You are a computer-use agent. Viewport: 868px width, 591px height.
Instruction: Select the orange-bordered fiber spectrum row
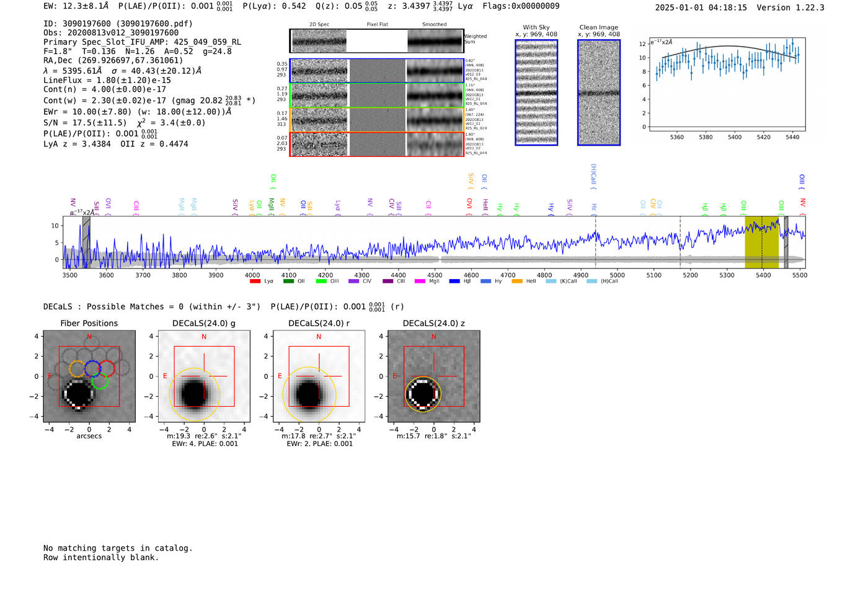tap(377, 120)
